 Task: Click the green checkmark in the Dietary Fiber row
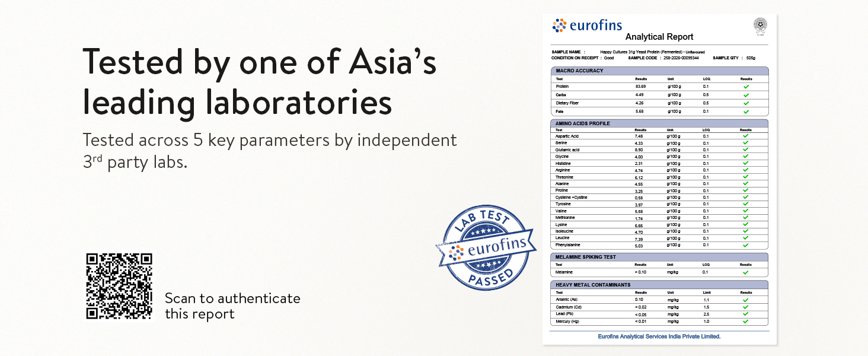pos(746,103)
